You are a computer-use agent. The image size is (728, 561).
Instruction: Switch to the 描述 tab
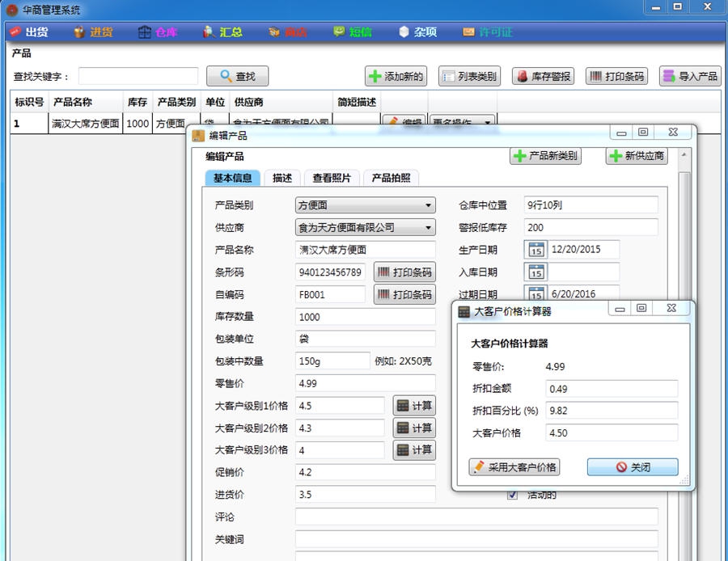pos(281,178)
